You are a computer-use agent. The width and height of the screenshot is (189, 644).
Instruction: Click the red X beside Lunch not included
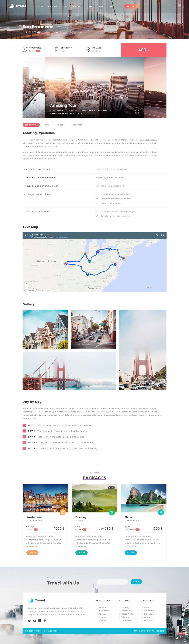(97, 212)
